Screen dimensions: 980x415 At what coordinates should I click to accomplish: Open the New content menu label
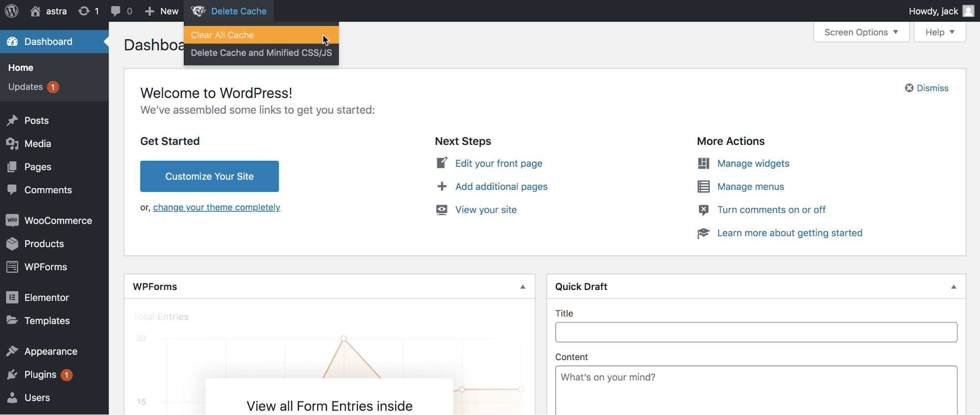click(x=169, y=11)
